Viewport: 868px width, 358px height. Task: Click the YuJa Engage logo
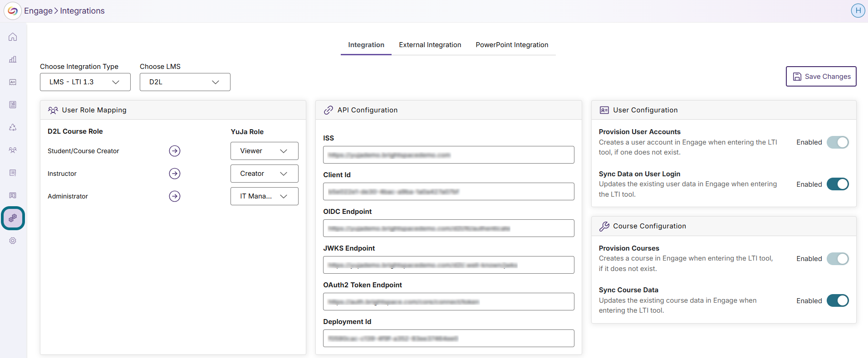tap(13, 11)
